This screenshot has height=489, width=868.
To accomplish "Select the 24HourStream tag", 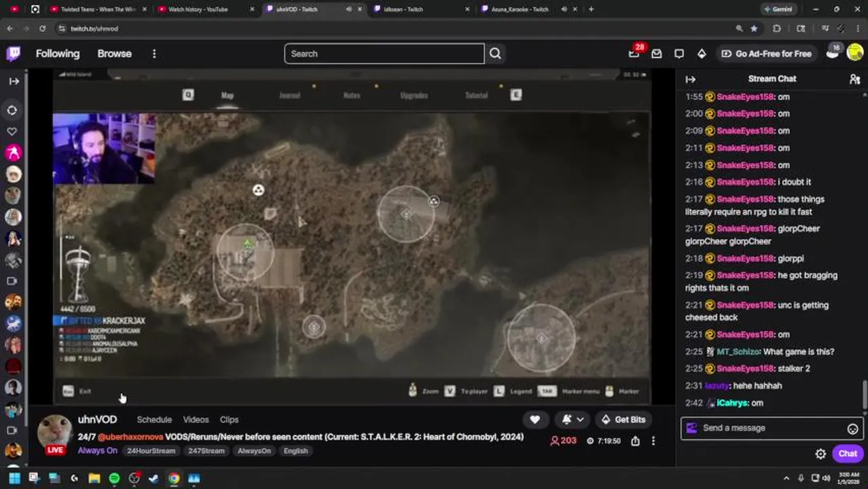I will tap(151, 451).
